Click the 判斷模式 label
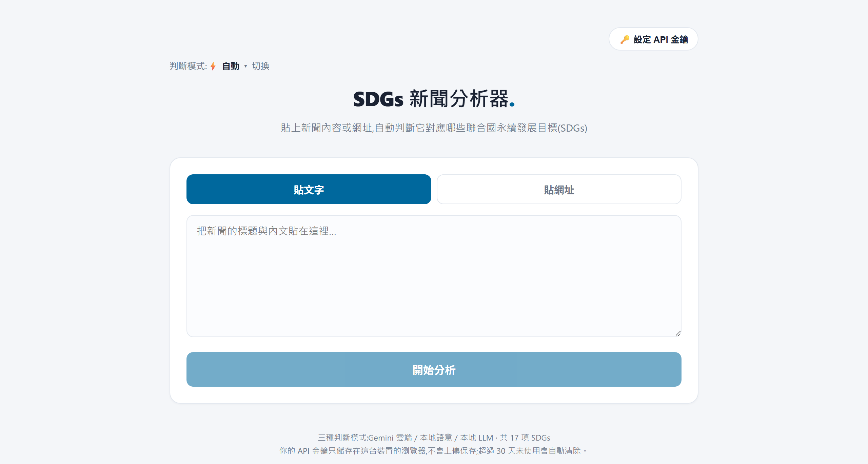 (188, 66)
